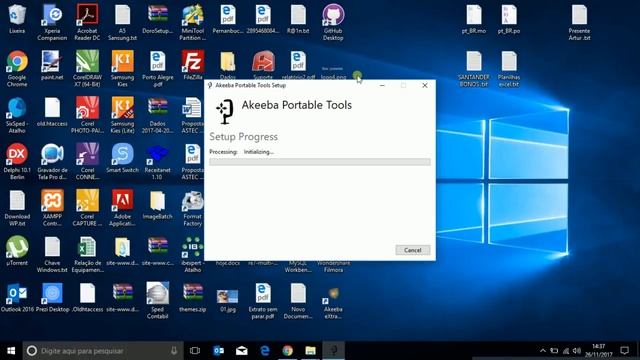Screen dimensions: 640x360
Task: Click the microphone in taskbar search
Action: coord(174,351)
